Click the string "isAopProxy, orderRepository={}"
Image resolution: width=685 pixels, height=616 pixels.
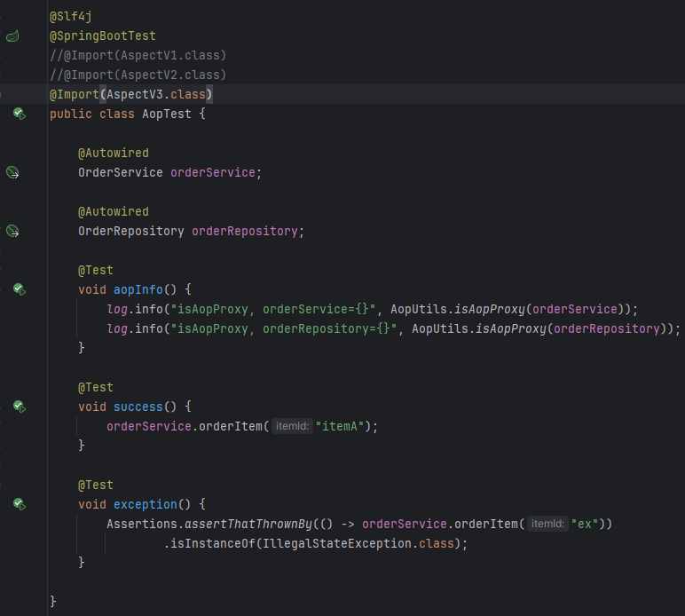tap(284, 328)
